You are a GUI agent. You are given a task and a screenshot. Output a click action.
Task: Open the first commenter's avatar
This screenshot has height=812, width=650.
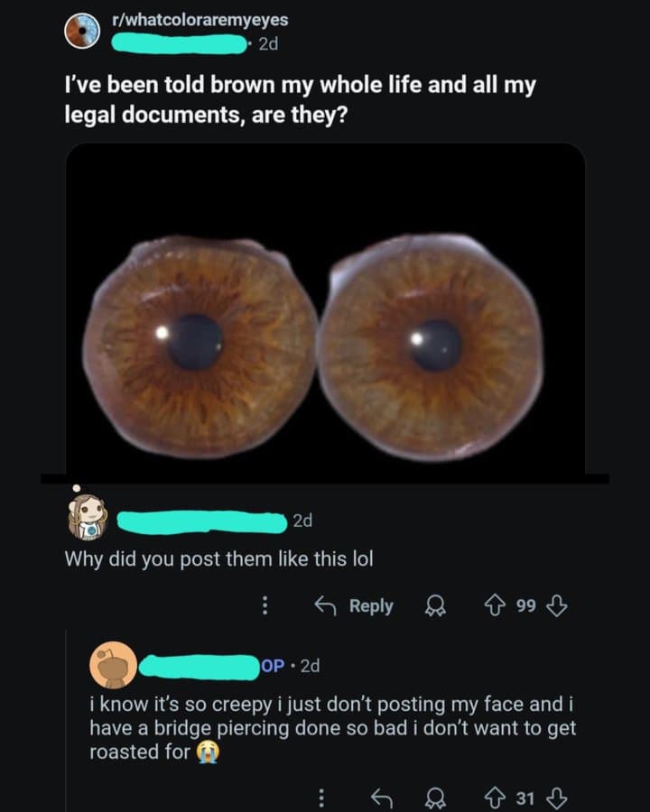click(x=88, y=516)
